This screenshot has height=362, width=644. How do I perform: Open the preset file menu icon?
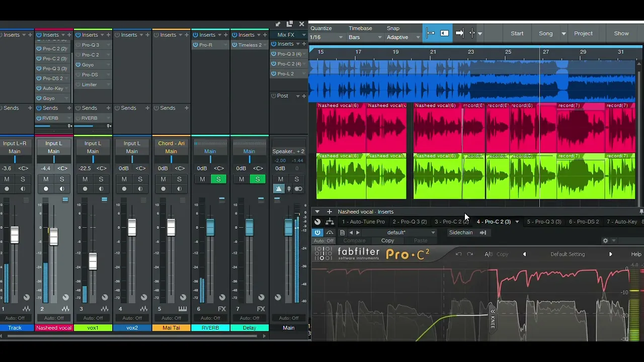click(342, 232)
